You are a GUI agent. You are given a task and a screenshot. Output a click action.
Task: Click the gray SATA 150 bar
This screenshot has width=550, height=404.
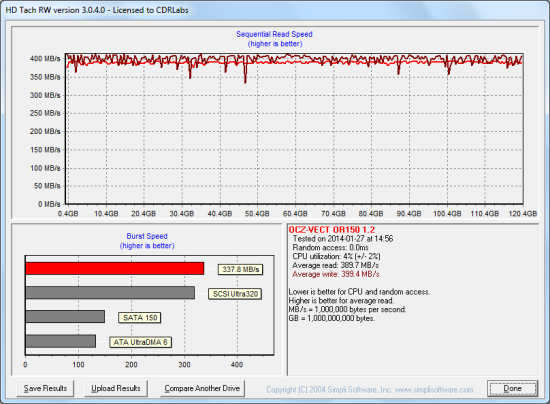click(x=65, y=316)
